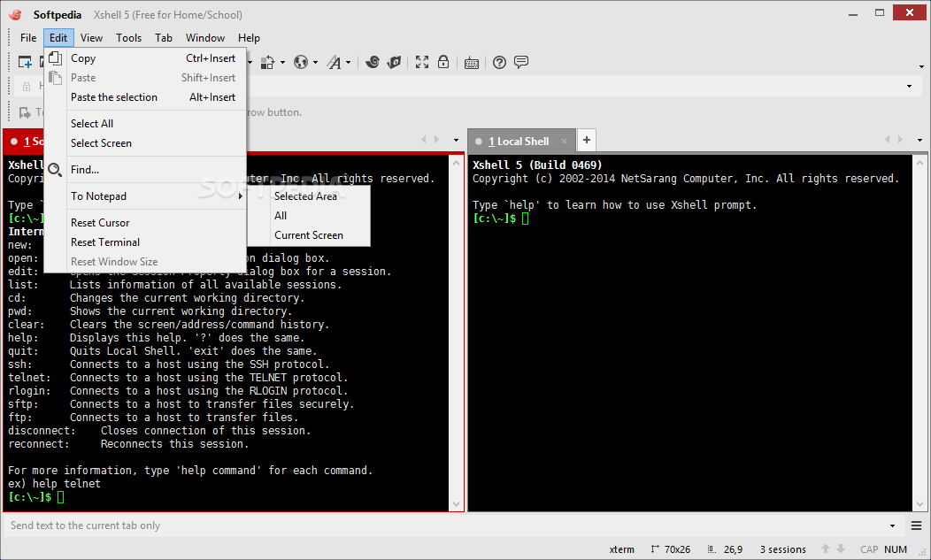Open the View menu

point(91,37)
